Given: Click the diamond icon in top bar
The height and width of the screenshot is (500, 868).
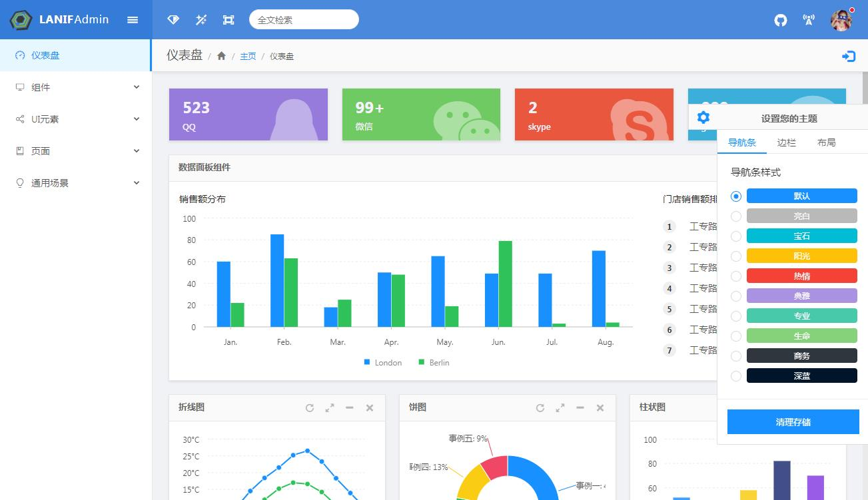Looking at the screenshot, I should pos(173,20).
